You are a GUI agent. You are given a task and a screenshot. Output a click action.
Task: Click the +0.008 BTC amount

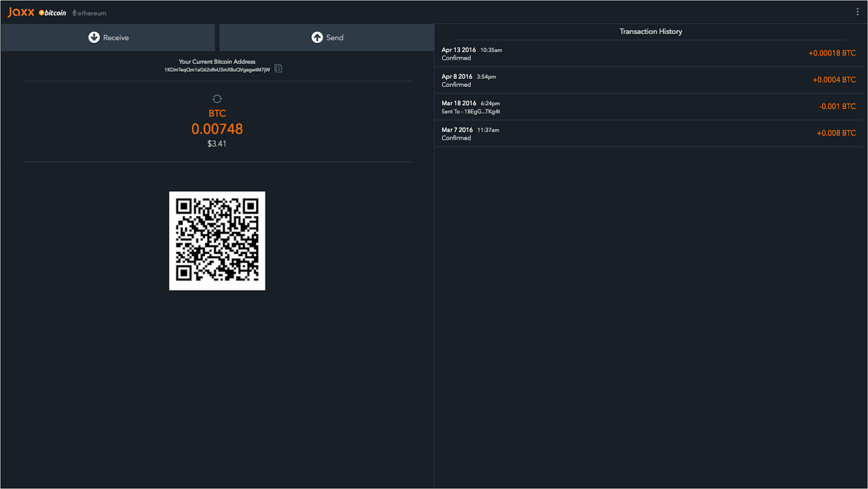click(x=836, y=133)
